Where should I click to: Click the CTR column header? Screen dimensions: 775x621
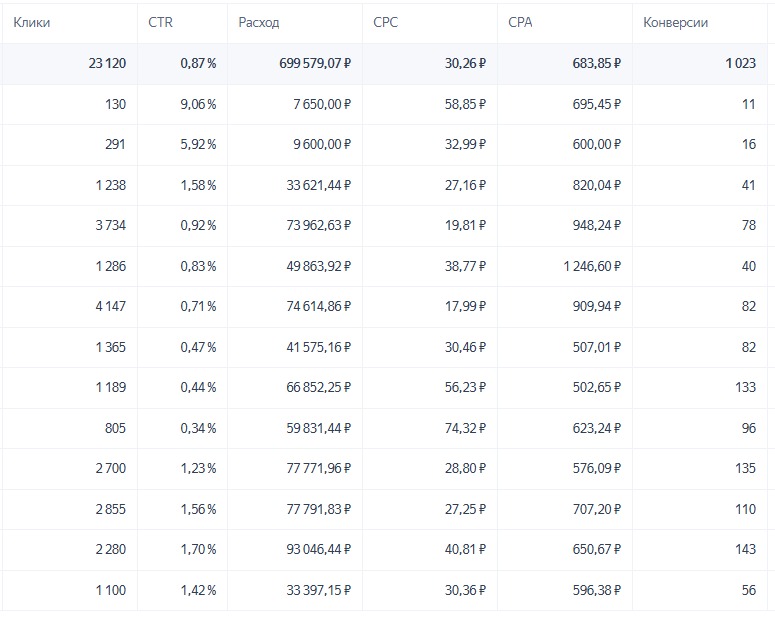[x=160, y=22]
